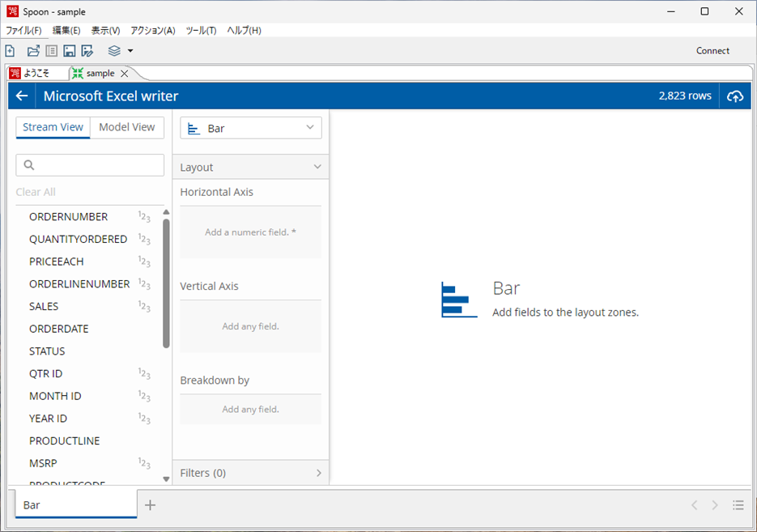
Task: Select the QTR ID field
Action: (46, 373)
